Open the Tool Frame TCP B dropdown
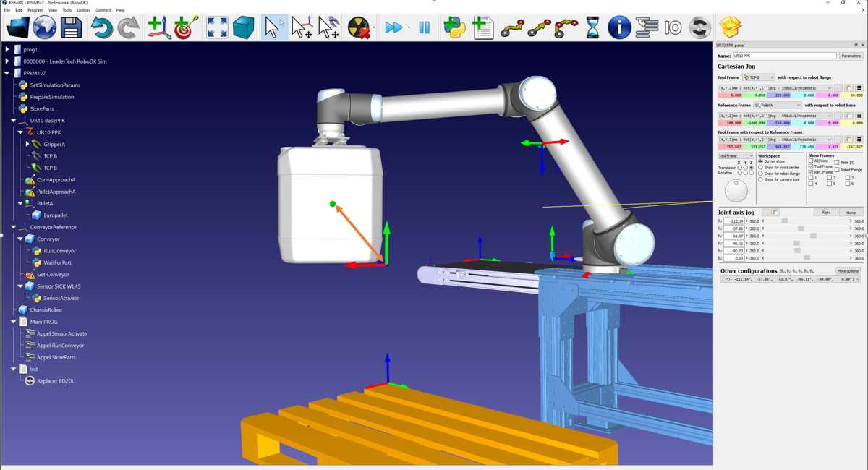The width and height of the screenshot is (868, 470). pos(759,77)
